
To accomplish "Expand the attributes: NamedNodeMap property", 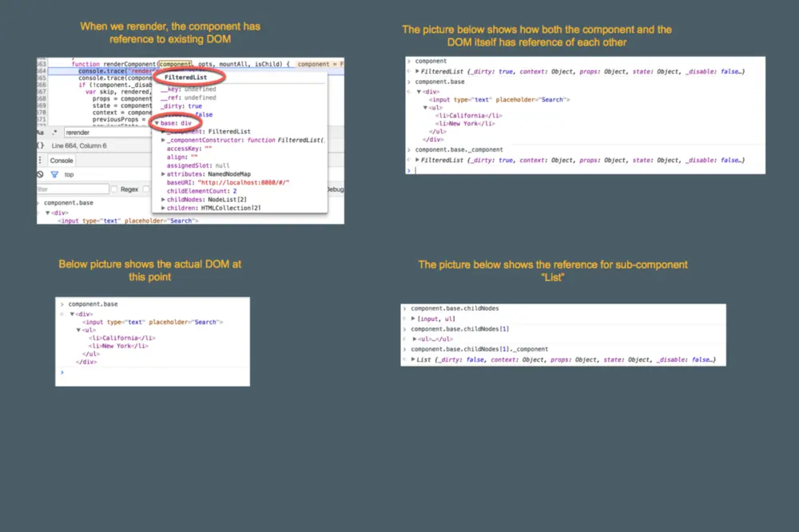I will click(163, 174).
